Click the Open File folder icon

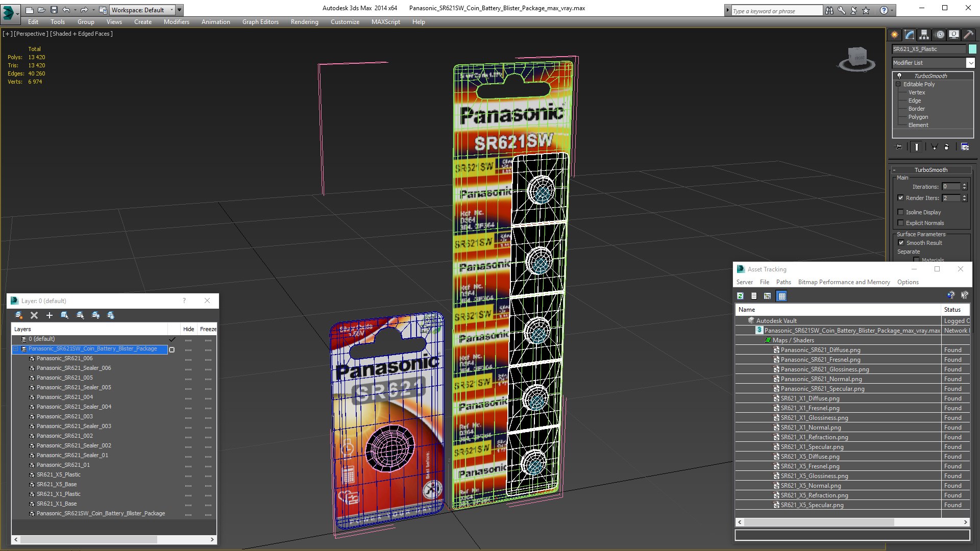pyautogui.click(x=41, y=10)
